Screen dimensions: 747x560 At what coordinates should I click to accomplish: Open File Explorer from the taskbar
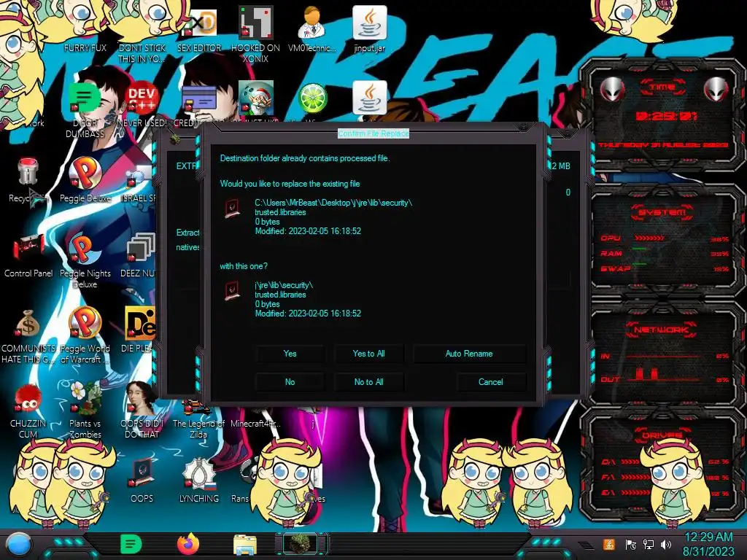pos(245,545)
